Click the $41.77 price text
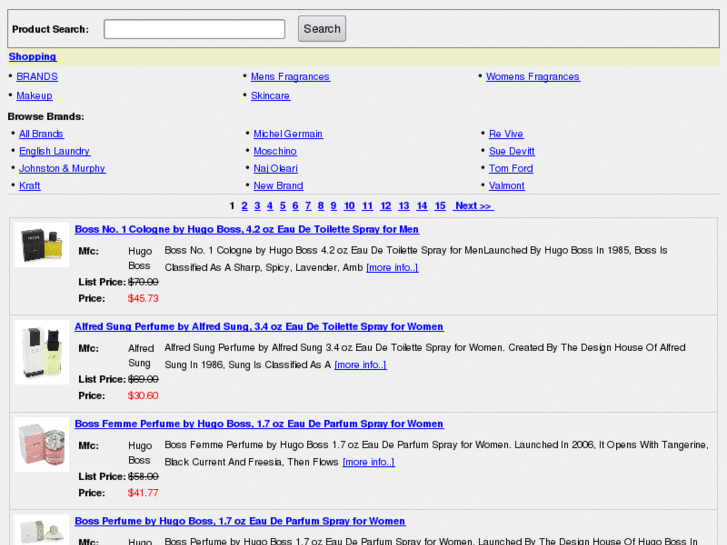 tap(143, 493)
